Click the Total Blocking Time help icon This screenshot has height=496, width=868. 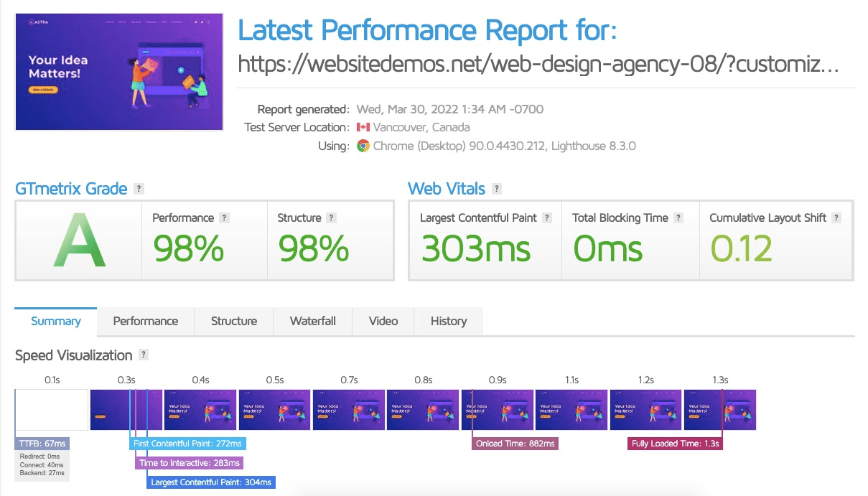(x=678, y=218)
